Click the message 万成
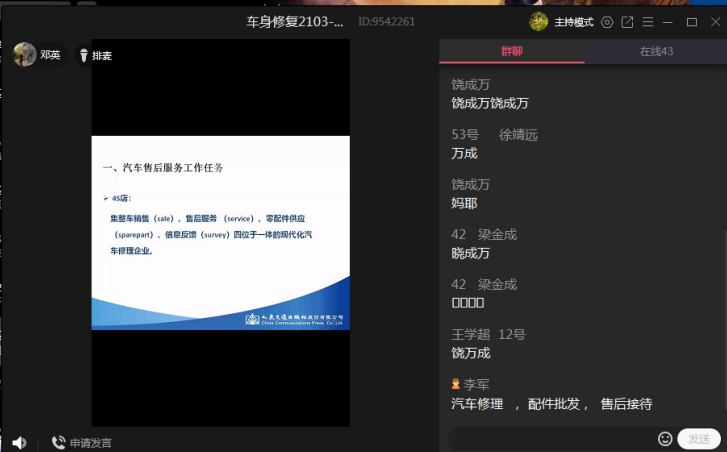 pos(464,153)
